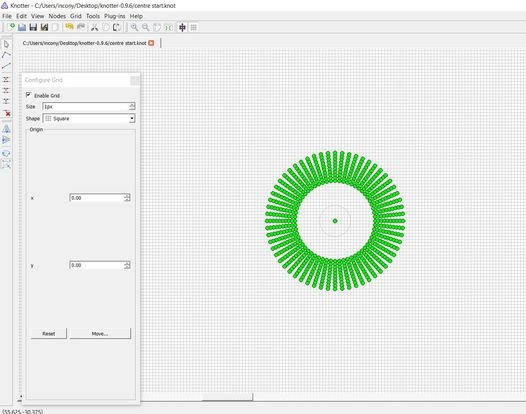526x414 pixels.
Task: Click the horizontal scrollbar handle
Action: tap(227, 397)
